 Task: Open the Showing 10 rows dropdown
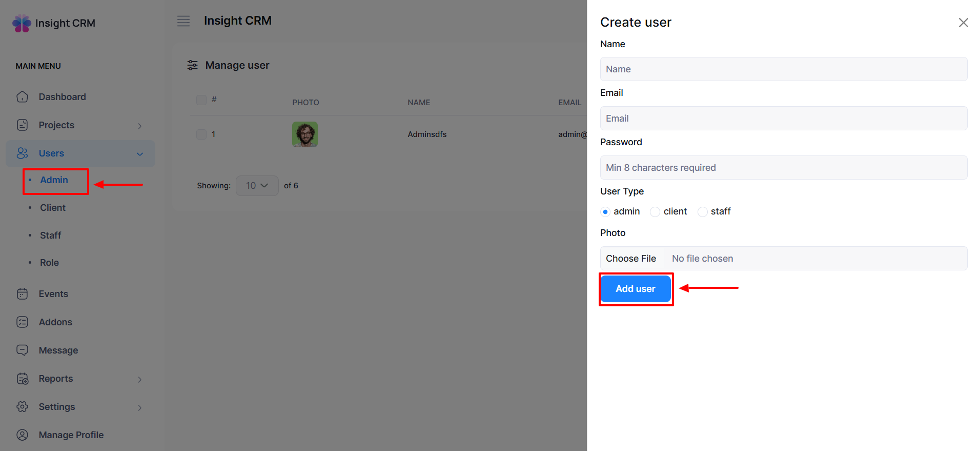(257, 186)
